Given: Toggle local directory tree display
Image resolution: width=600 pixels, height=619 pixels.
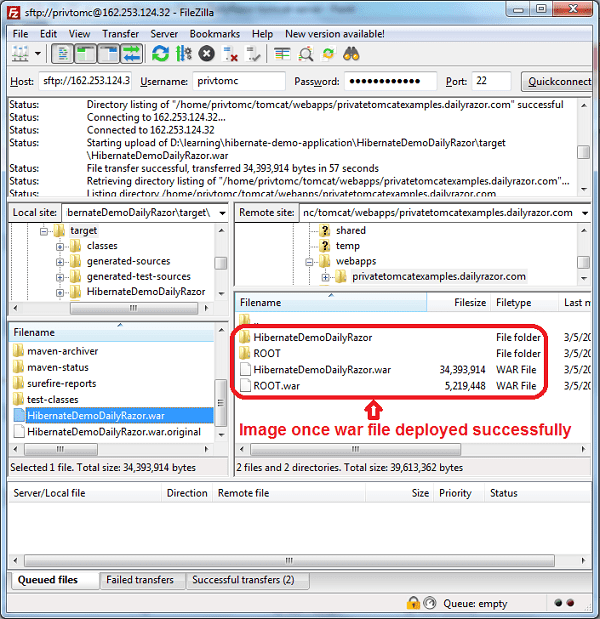Looking at the screenshot, I should [85, 54].
